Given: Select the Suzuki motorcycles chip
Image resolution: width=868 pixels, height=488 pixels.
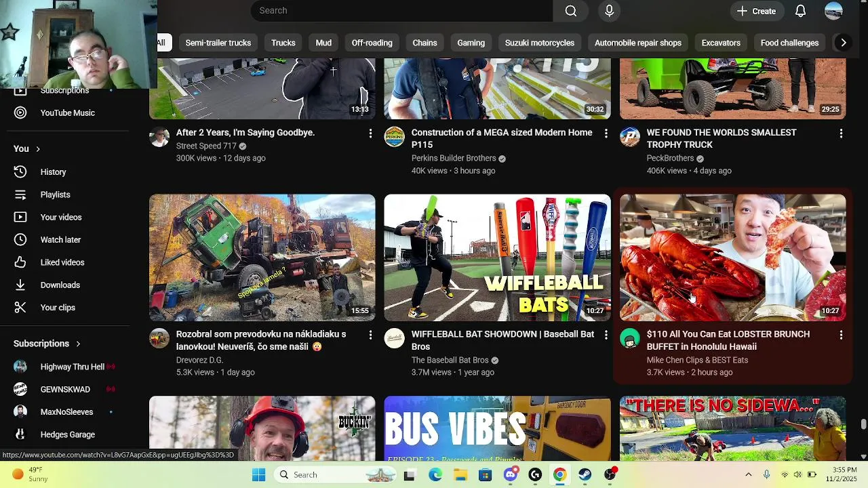Looking at the screenshot, I should [x=540, y=43].
